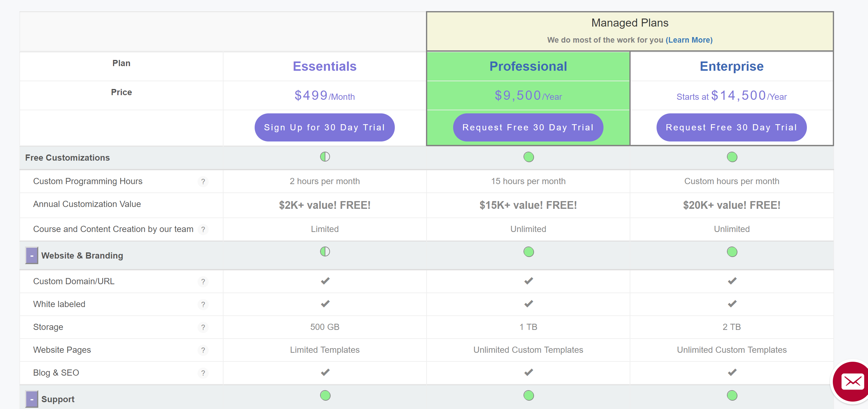Open help for Website Pages
Viewport: 868px width, 409px height.
(203, 350)
